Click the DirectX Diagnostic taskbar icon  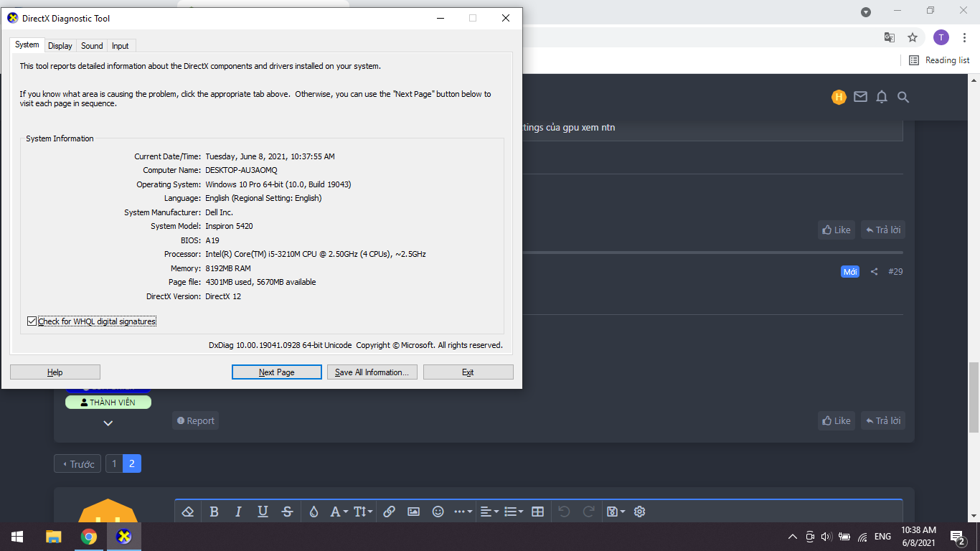pyautogui.click(x=124, y=537)
